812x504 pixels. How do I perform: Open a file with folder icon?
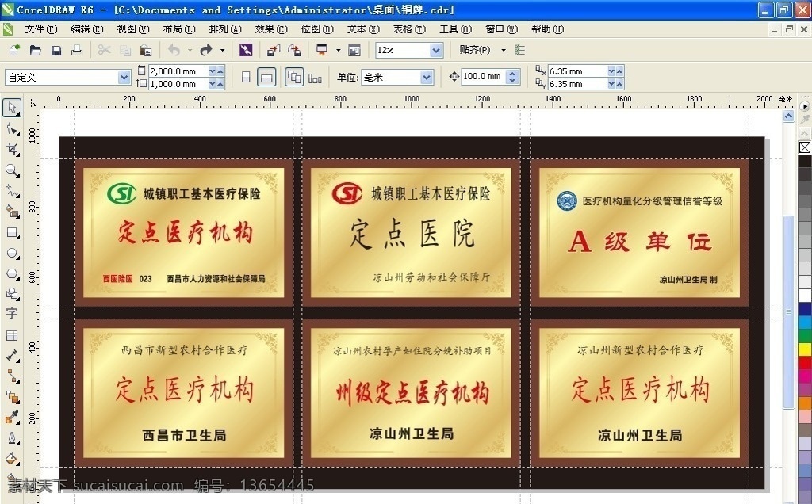[35, 50]
